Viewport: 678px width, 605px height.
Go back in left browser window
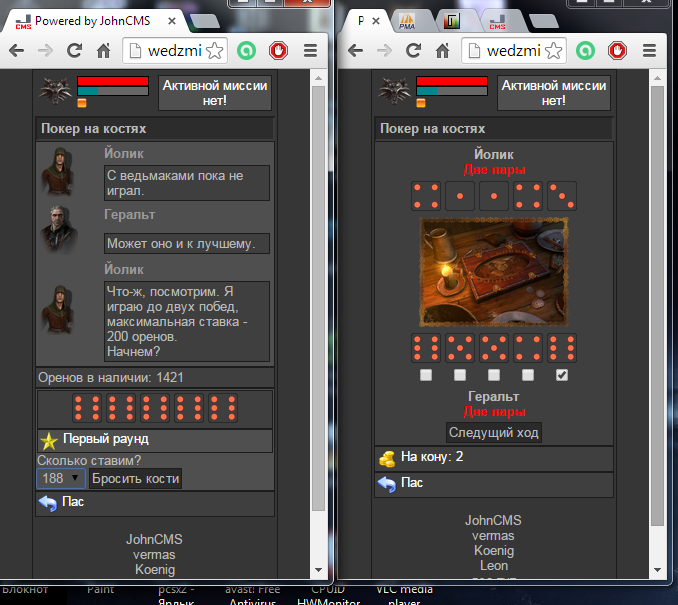pyautogui.click(x=16, y=51)
